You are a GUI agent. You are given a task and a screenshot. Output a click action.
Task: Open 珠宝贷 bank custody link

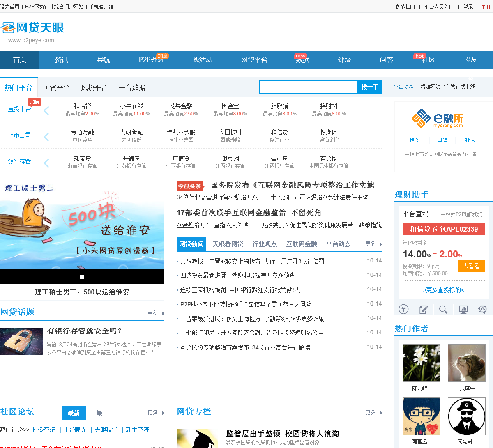click(83, 159)
